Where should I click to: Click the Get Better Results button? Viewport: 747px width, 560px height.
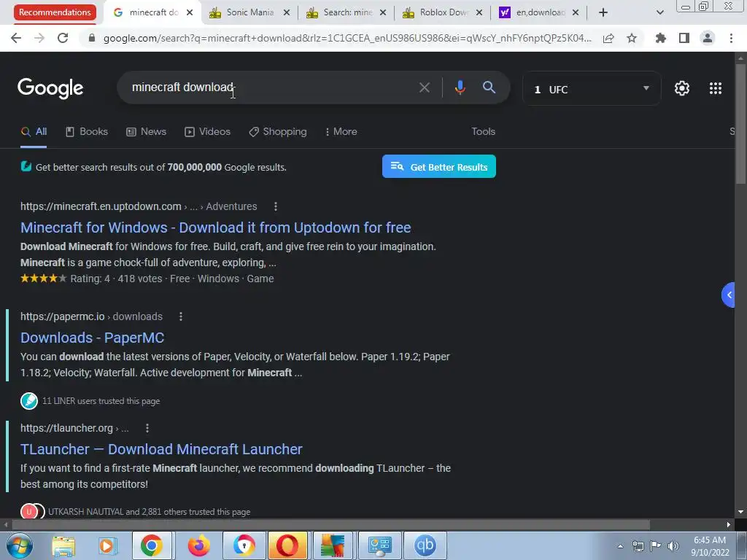click(x=438, y=167)
